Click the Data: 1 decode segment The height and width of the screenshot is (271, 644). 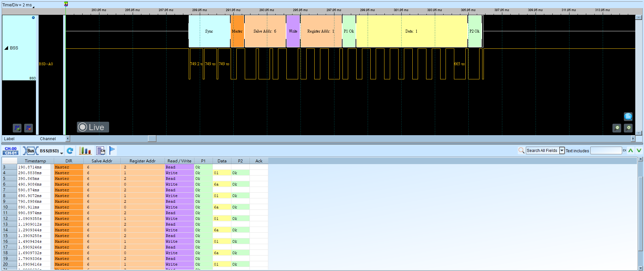coord(412,31)
